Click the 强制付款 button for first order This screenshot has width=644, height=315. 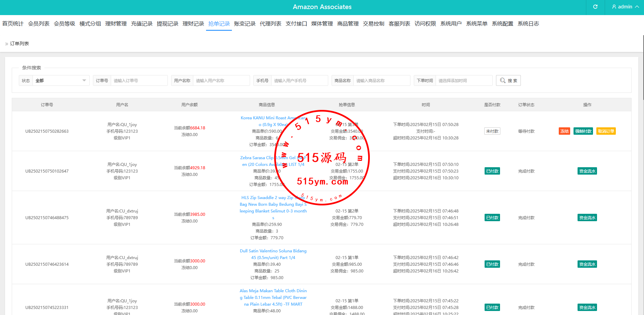pos(583,131)
